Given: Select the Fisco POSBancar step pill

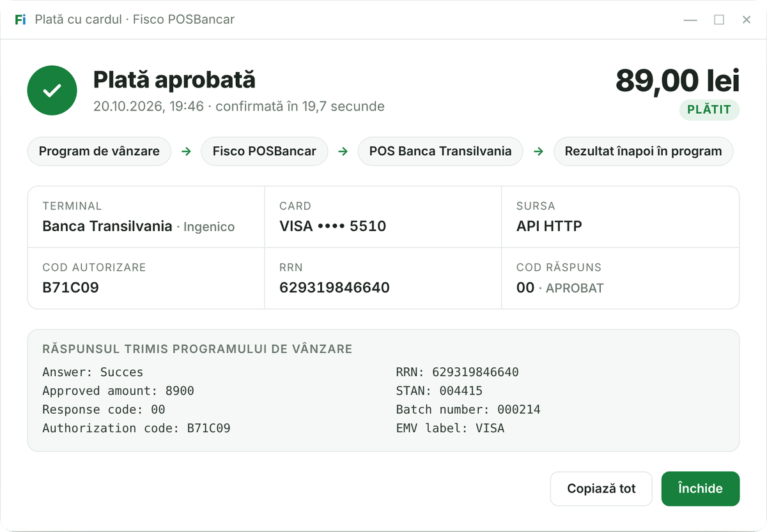Looking at the screenshot, I should (265, 151).
